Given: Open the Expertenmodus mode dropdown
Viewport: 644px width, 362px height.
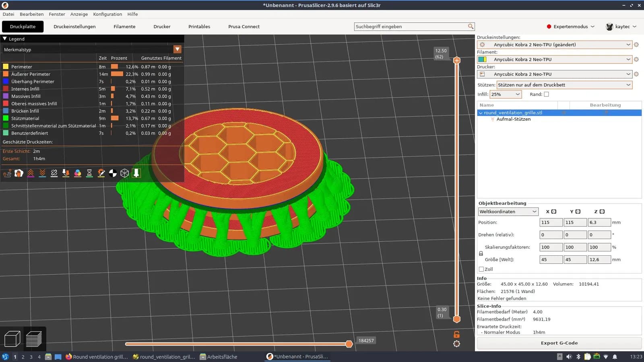Looking at the screenshot, I should point(570,27).
